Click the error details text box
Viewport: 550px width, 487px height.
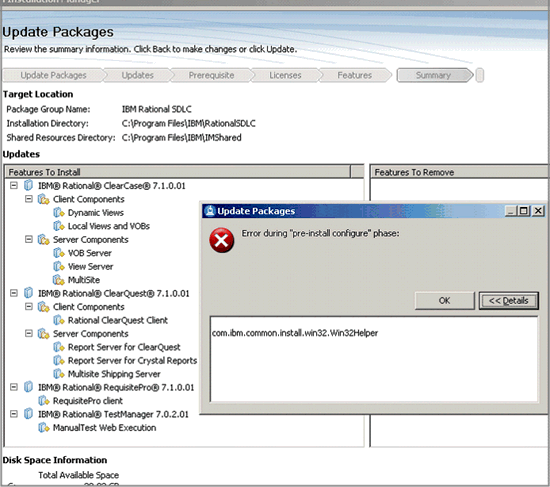tap(374, 359)
